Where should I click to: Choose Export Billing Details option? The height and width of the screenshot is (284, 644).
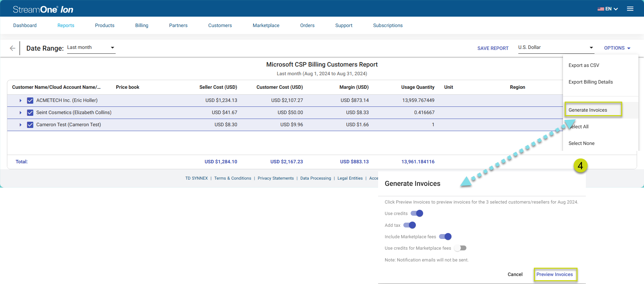click(x=591, y=82)
